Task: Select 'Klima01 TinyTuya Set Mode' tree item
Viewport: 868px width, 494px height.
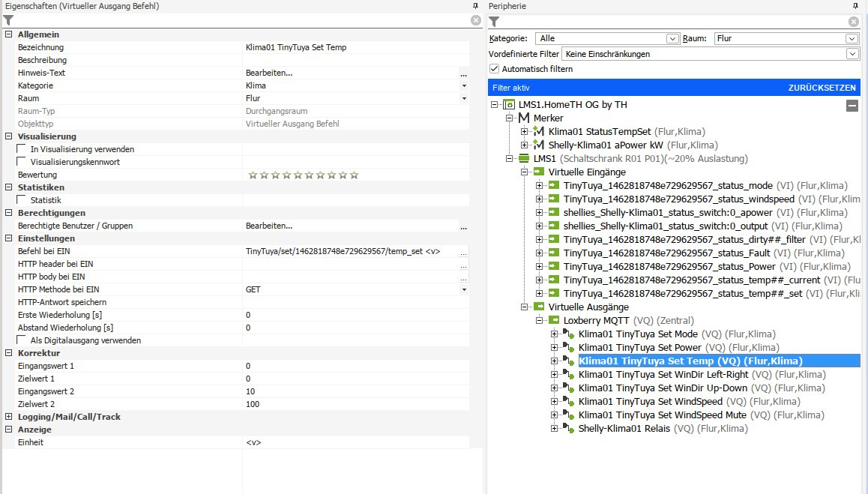Action: coord(638,334)
